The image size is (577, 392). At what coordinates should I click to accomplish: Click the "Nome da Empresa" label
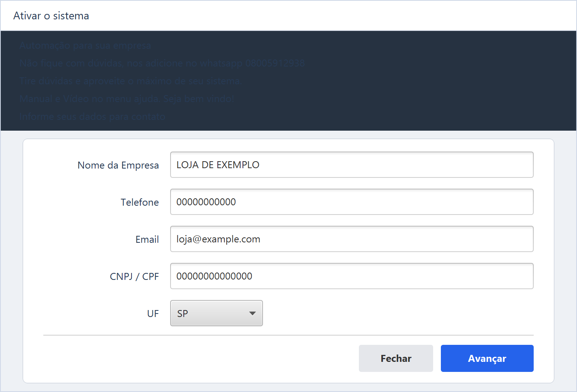[x=118, y=165]
